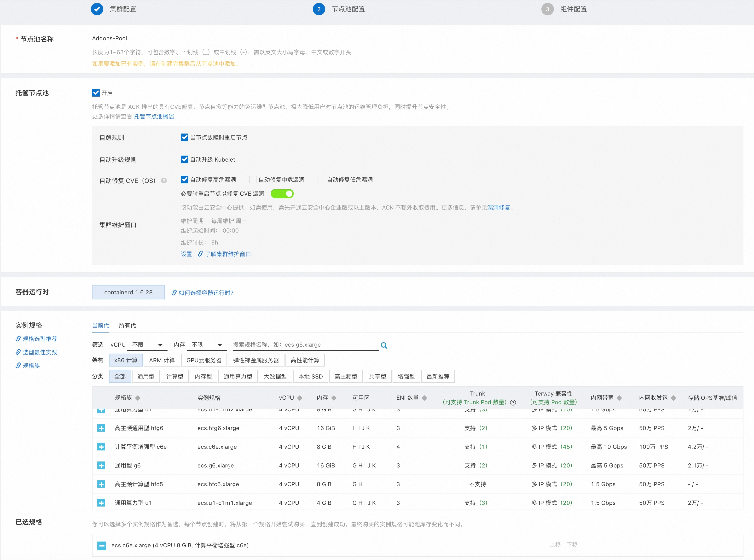Viewport: 754px width, 560px height.
Task: Filter category by 内存型
Action: pos(203,376)
